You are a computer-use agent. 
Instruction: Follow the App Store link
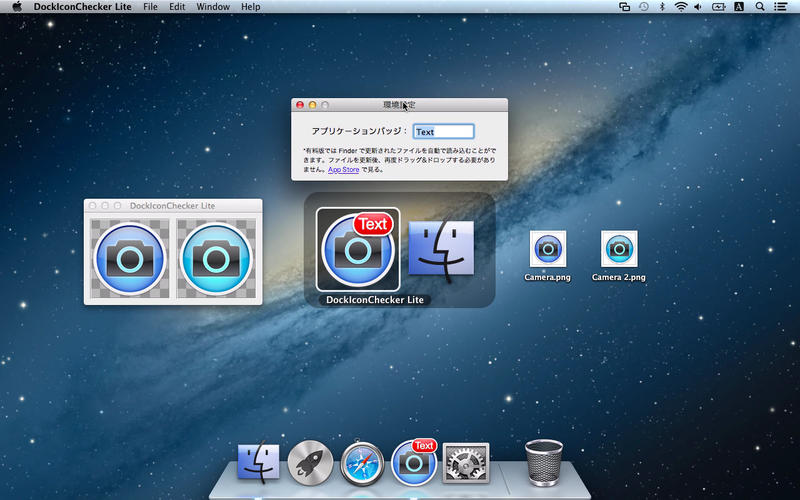343,170
